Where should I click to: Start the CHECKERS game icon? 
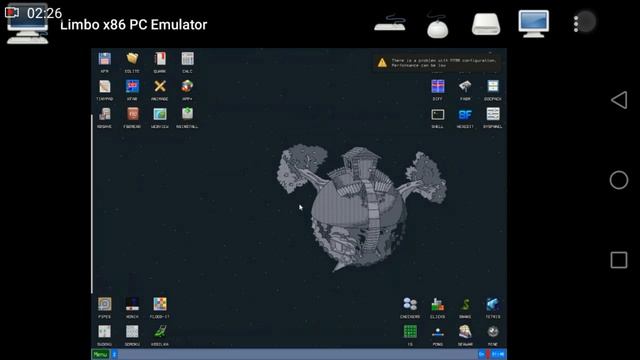(x=410, y=304)
